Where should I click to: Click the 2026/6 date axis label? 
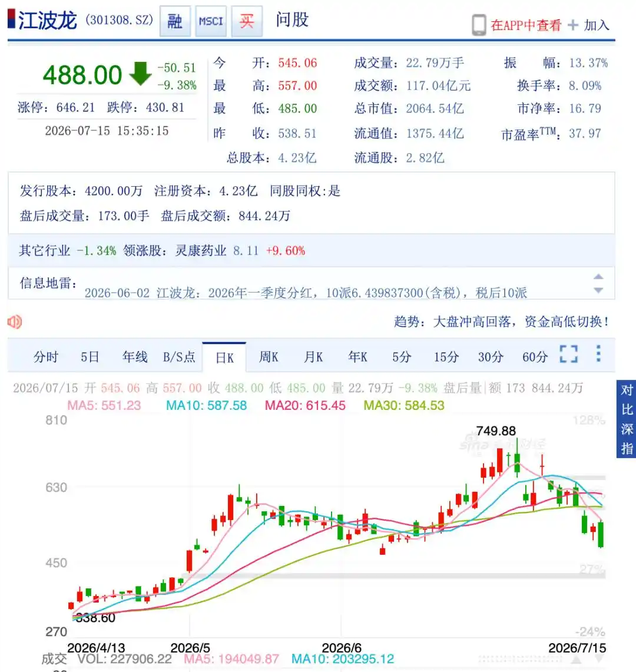(x=342, y=648)
